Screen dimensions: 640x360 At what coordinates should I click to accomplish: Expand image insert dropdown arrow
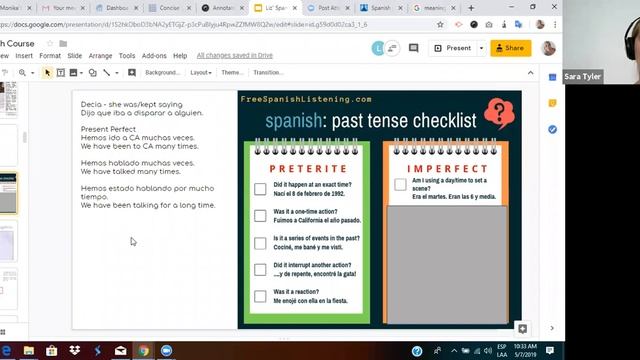(81, 73)
